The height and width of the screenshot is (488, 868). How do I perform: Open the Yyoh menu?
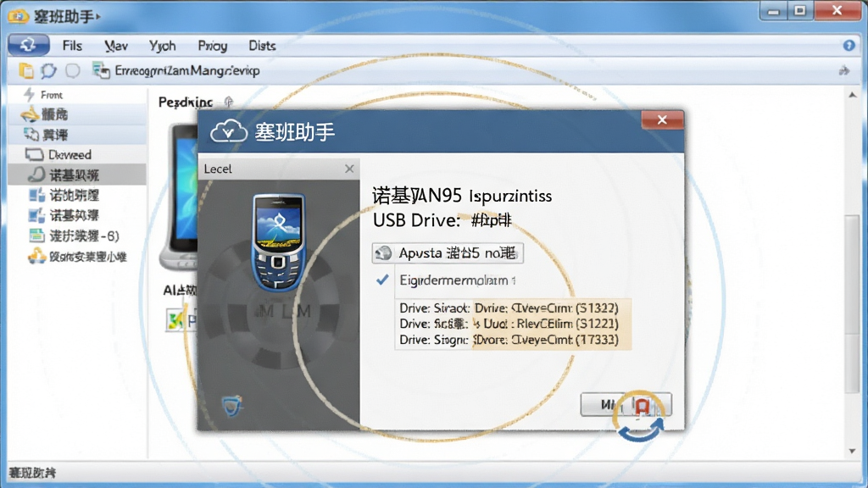pos(162,46)
